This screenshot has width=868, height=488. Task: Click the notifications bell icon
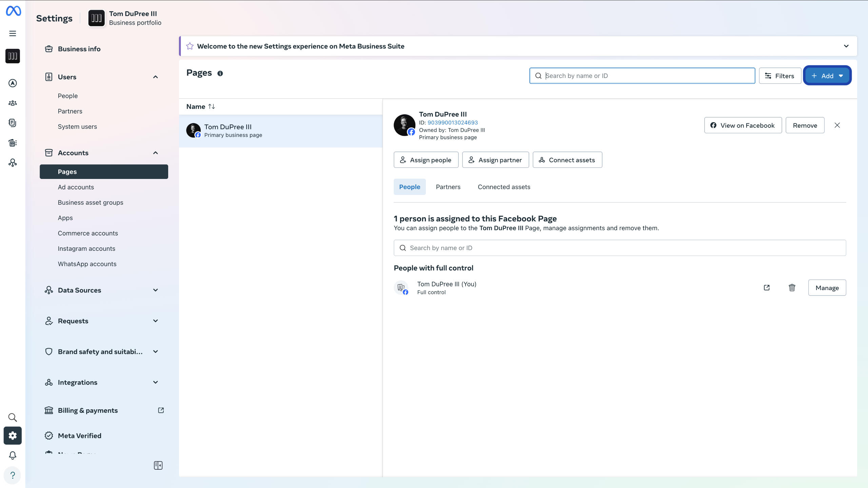pyautogui.click(x=13, y=455)
